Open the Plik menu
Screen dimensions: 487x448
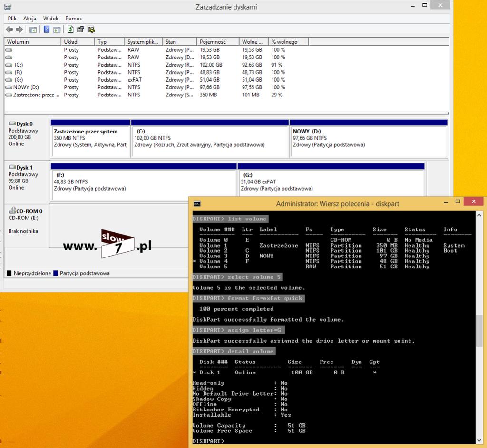12,19
